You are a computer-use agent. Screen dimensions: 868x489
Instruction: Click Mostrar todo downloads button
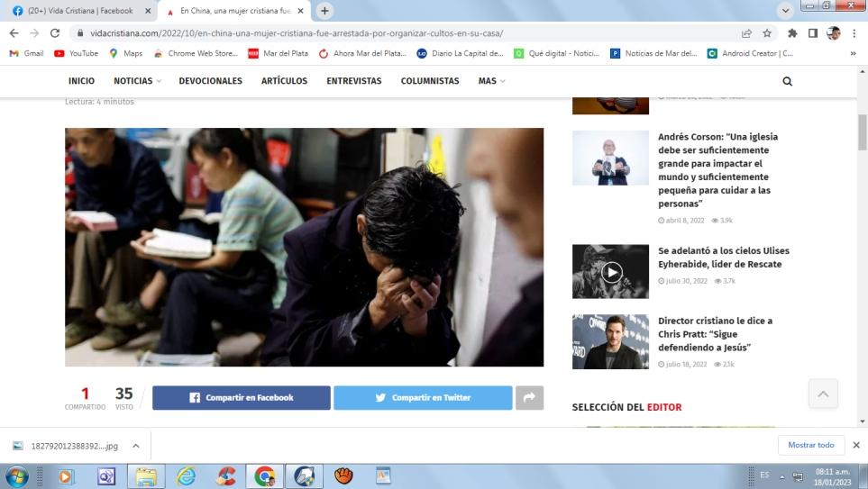point(811,445)
